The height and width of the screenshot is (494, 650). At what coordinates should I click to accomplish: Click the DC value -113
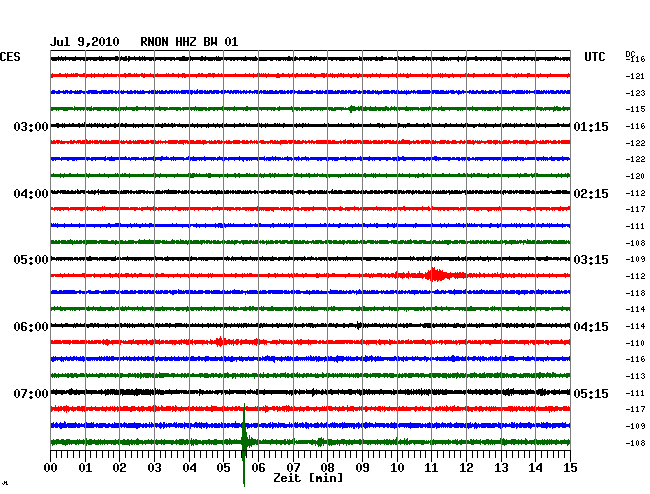click(x=635, y=376)
